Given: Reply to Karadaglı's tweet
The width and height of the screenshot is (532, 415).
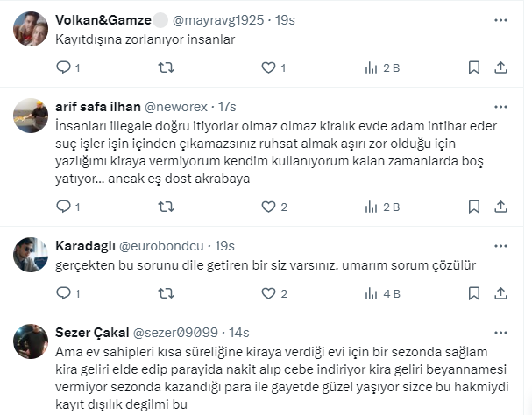Looking at the screenshot, I should [62, 293].
